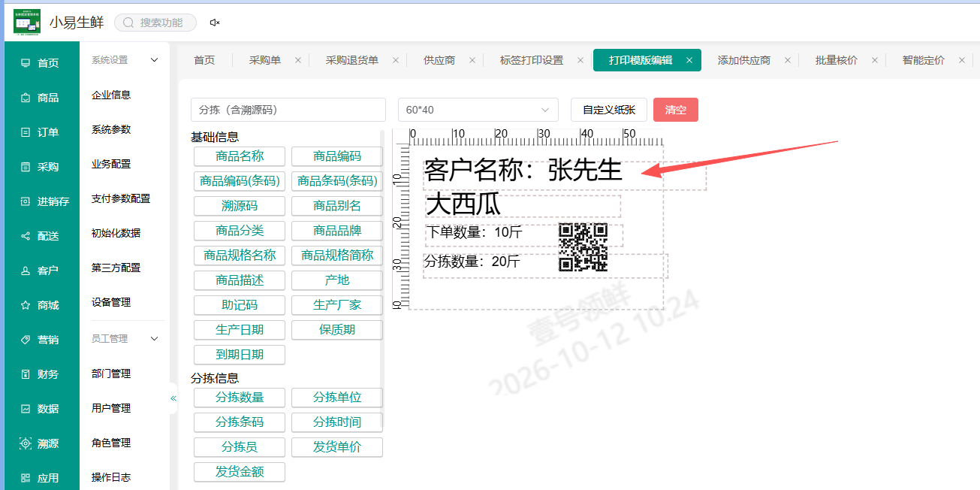Add the 分拣员 field
Screen dimensions: 980x490
(x=240, y=447)
